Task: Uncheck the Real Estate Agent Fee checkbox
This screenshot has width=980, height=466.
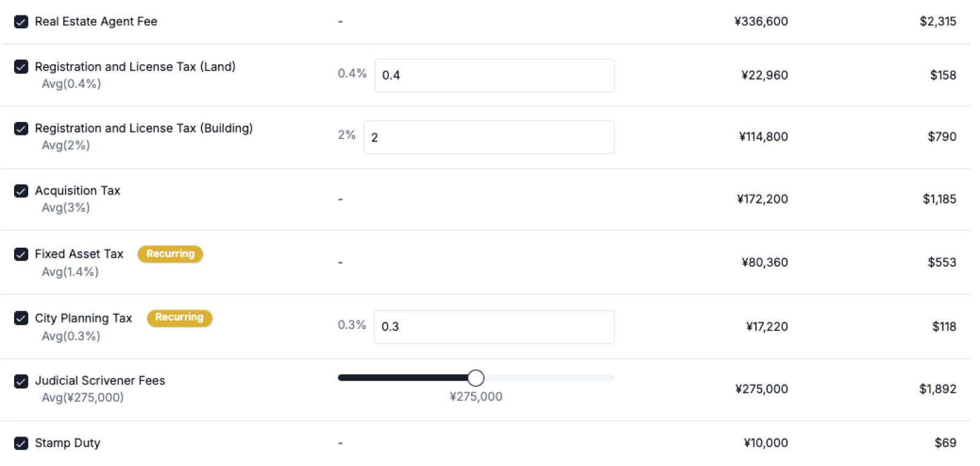Action: tap(21, 22)
